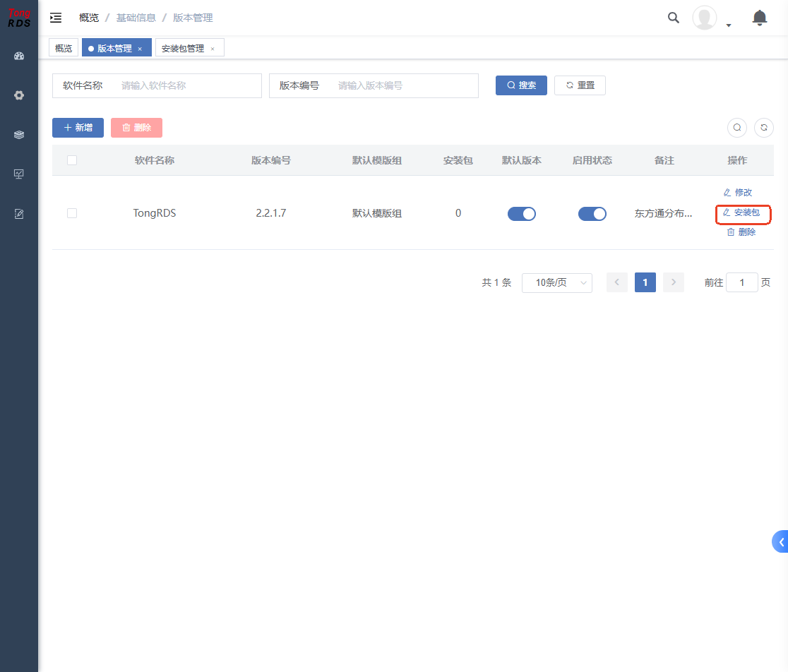Screen dimensions: 788x672
Task: Click the 版本编号 column header
Action: click(x=271, y=160)
